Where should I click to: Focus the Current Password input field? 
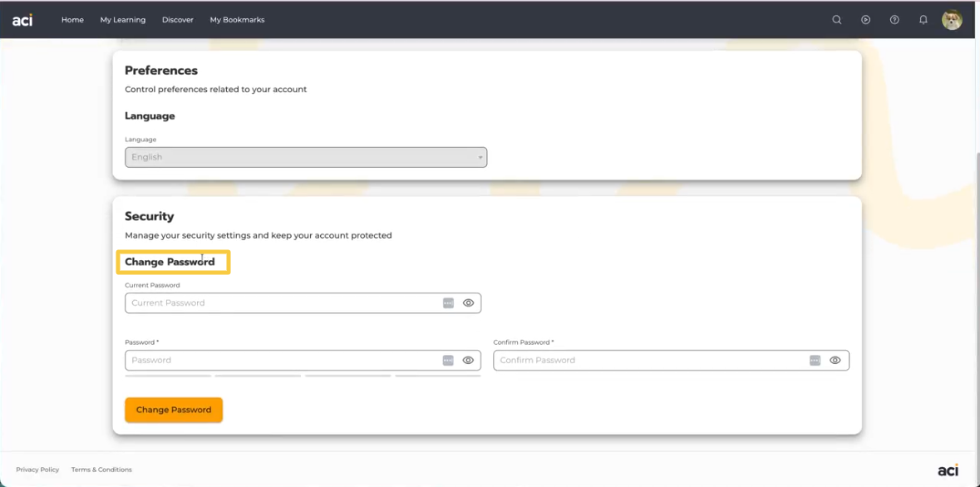(x=283, y=303)
